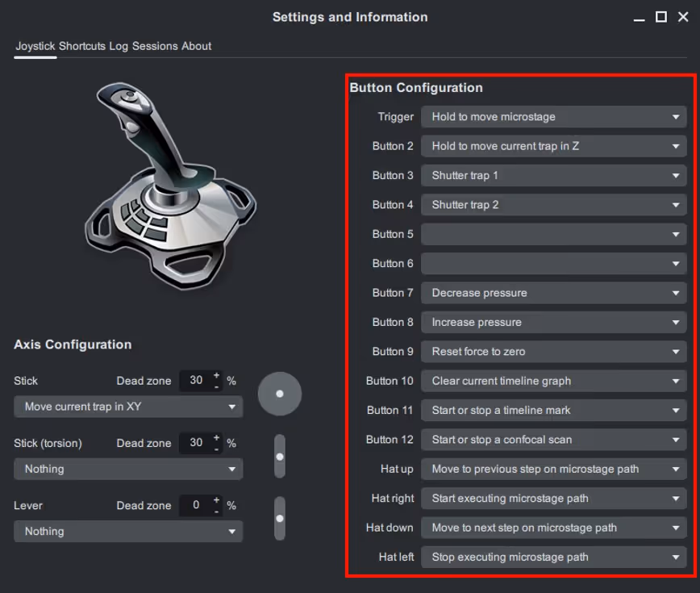Increase the Lever dead zone with plus
Image resolution: width=700 pixels, height=593 pixels.
coord(216,500)
